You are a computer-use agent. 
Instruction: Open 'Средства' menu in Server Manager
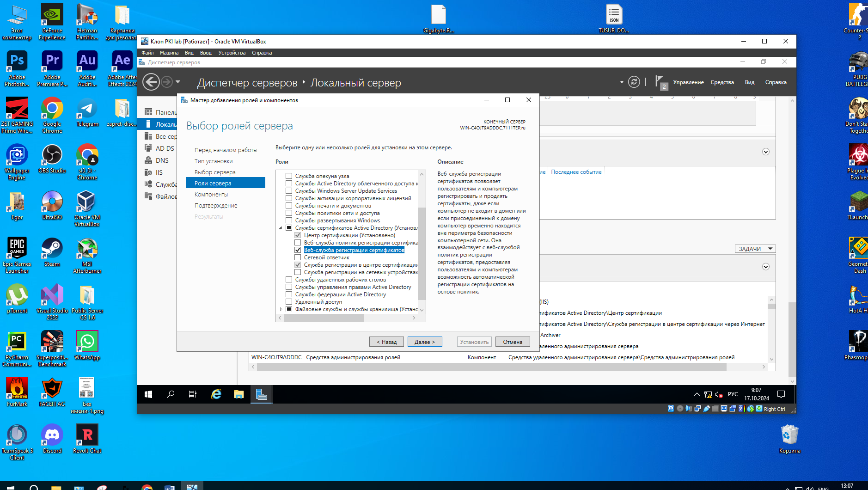pos(722,82)
